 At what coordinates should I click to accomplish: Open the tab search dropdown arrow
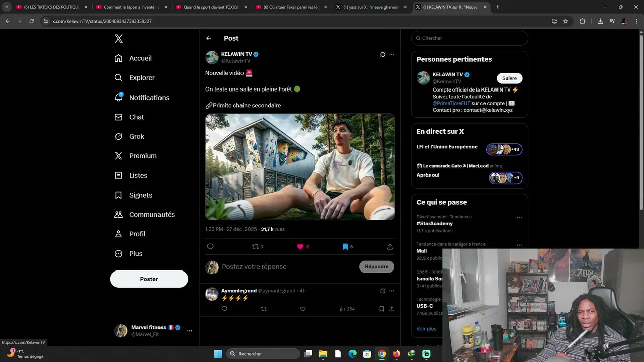coord(7,7)
